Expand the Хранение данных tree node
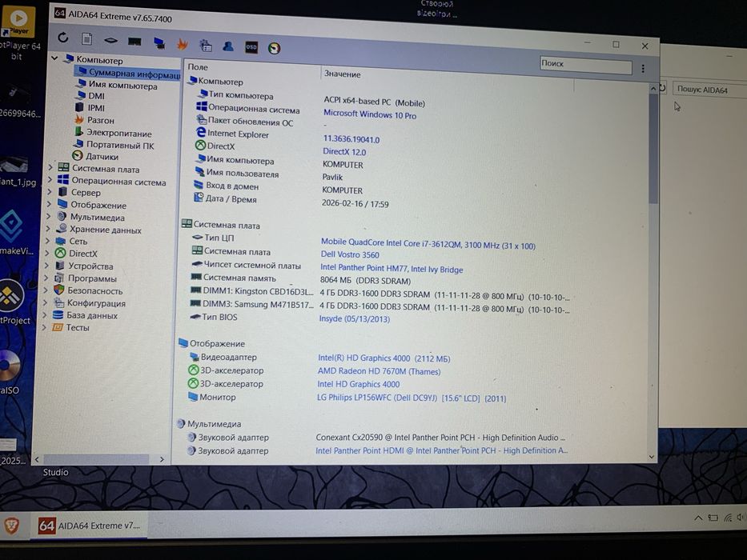The image size is (747, 560). point(48,229)
